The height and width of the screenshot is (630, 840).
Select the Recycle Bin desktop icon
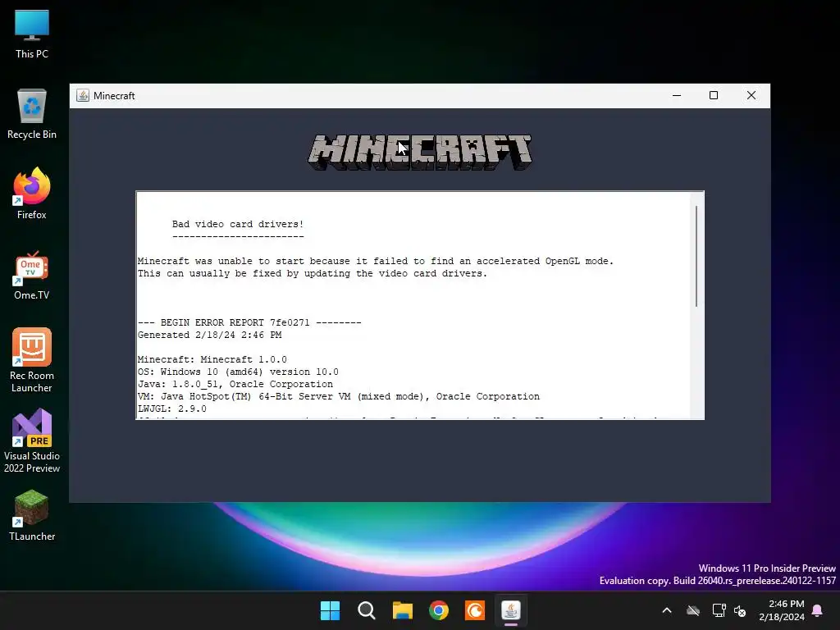[32, 115]
